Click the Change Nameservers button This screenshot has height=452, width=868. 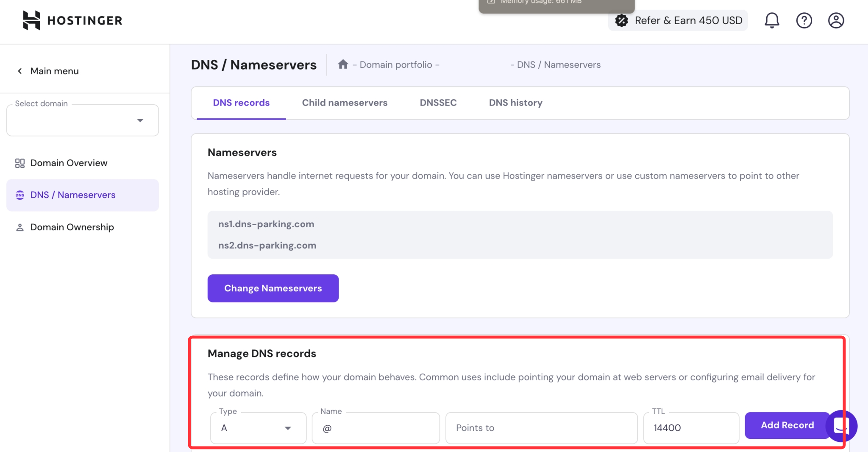[273, 288]
